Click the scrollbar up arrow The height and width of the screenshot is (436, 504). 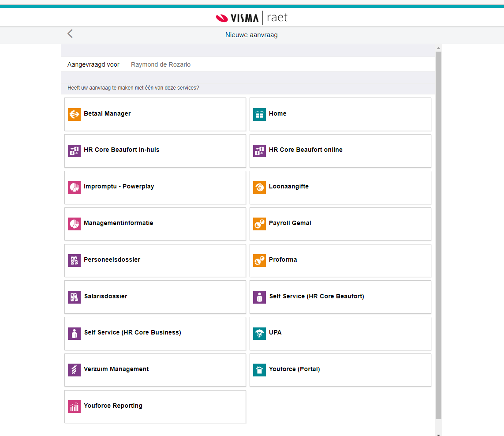click(x=438, y=48)
